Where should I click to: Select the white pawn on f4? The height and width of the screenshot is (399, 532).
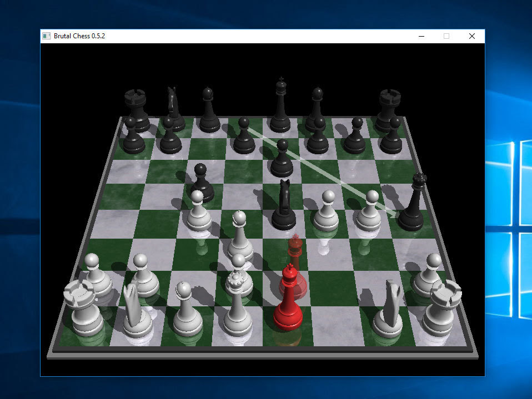point(327,211)
